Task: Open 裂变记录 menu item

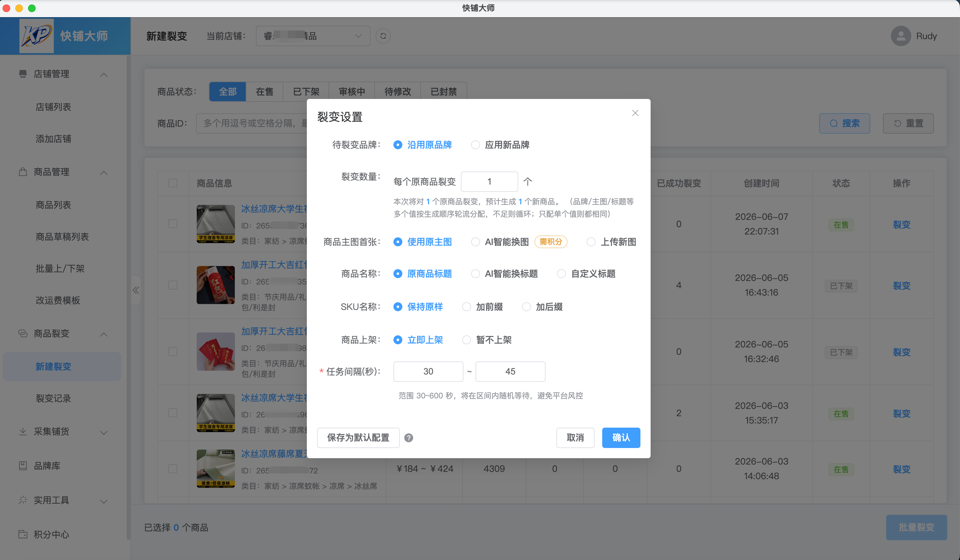Action: [x=53, y=399]
